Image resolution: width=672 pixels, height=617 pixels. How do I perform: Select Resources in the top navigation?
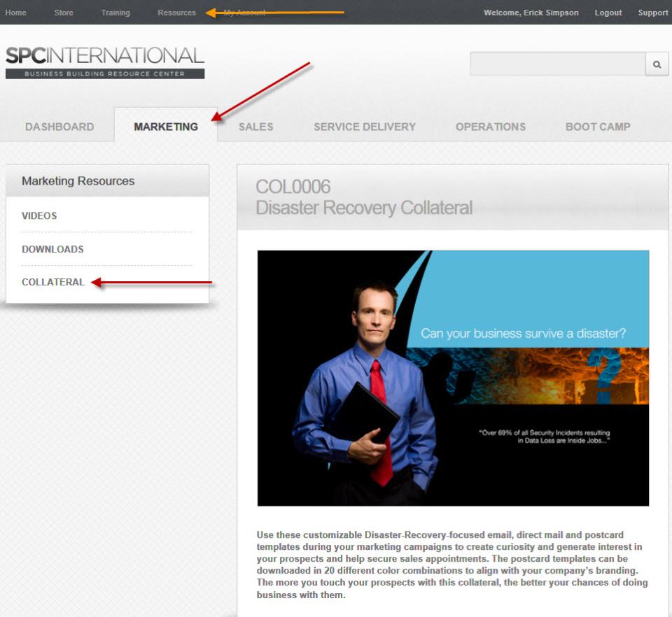click(176, 13)
